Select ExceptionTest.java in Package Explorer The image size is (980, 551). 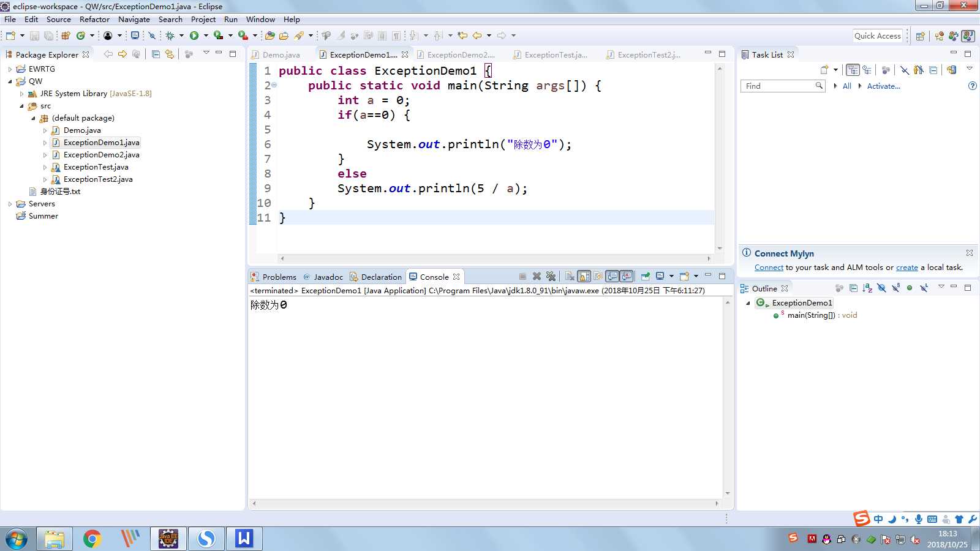(x=96, y=167)
